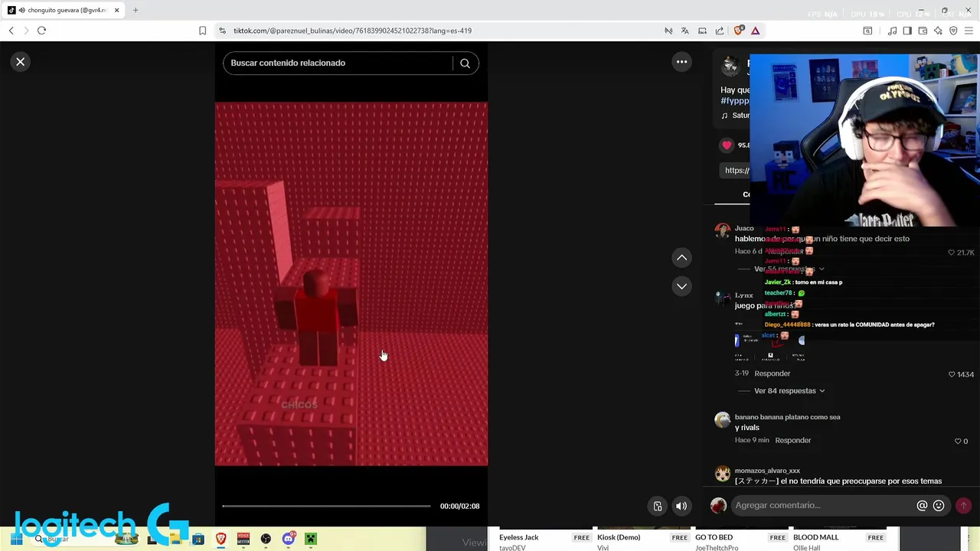Reload the browser page

(x=41, y=31)
